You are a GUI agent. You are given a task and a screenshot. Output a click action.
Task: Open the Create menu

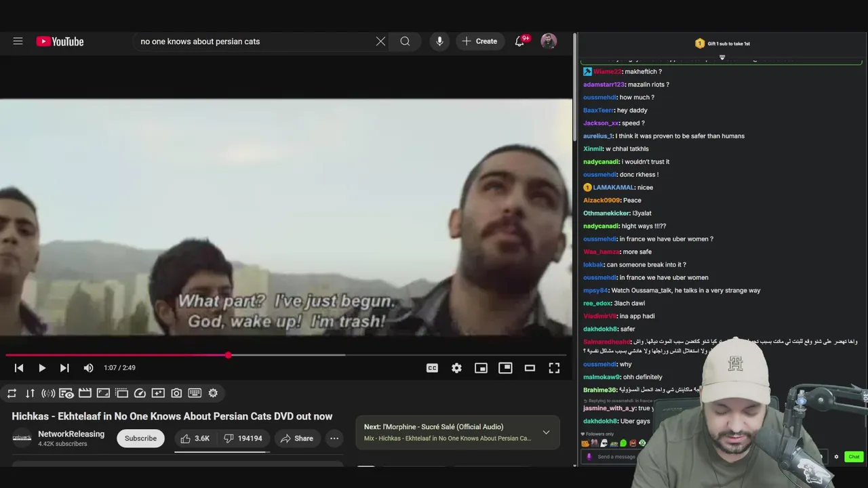[479, 41]
